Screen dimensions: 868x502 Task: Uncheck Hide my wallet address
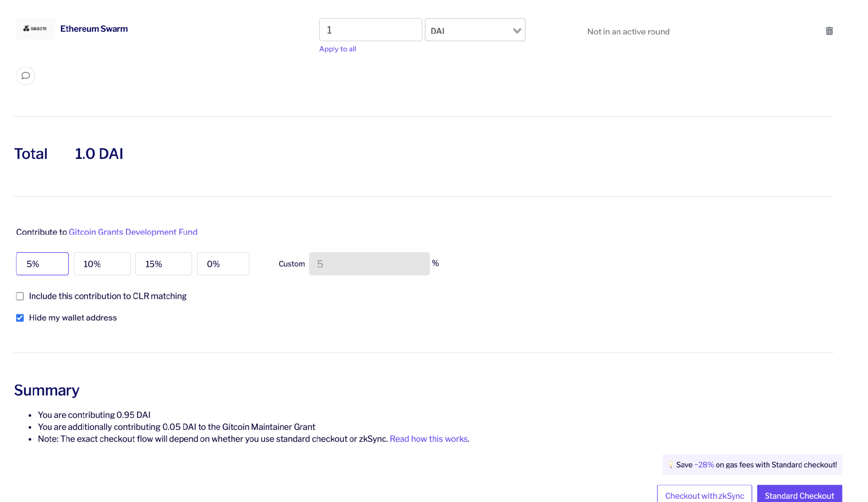[x=20, y=318]
